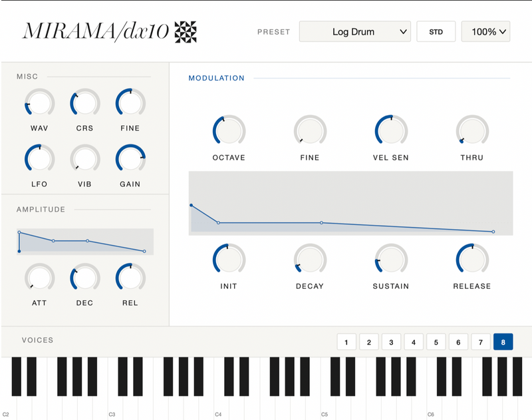
Task: Click the VEL SEN knob
Action: tap(391, 131)
